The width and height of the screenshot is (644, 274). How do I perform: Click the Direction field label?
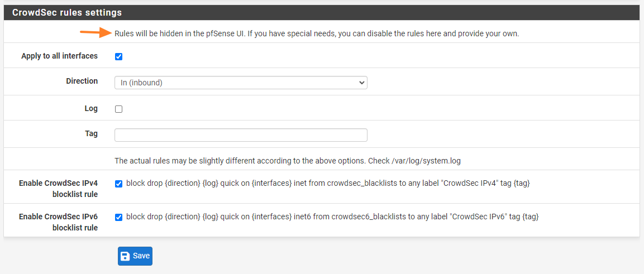point(82,81)
